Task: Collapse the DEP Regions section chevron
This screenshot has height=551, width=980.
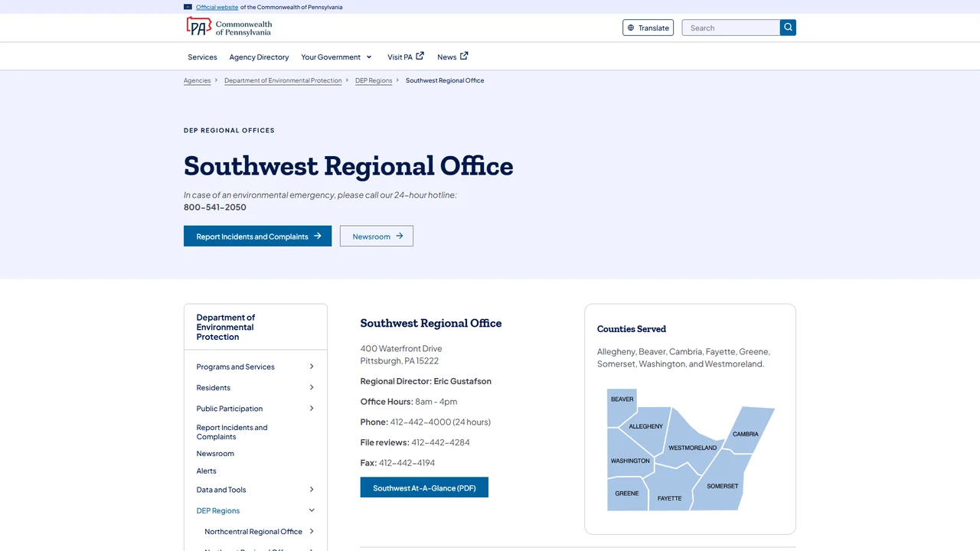Action: (x=312, y=510)
